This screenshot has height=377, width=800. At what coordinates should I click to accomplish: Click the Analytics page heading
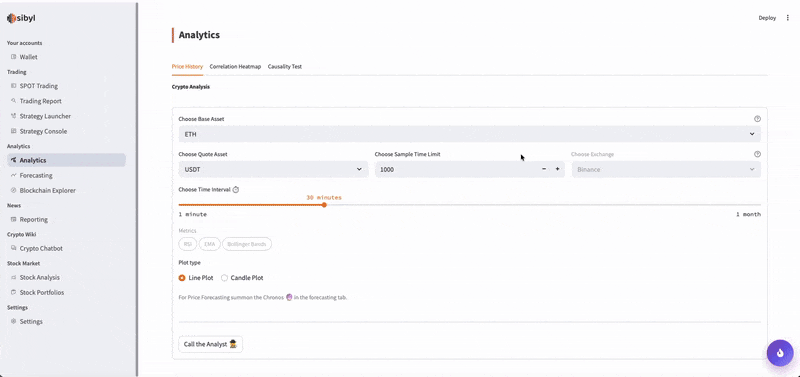(199, 35)
